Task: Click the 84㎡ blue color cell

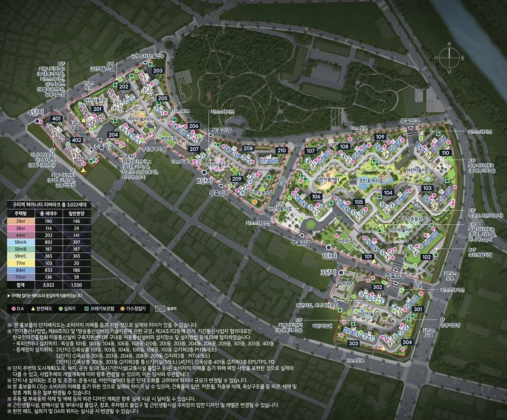Action: 20,270
